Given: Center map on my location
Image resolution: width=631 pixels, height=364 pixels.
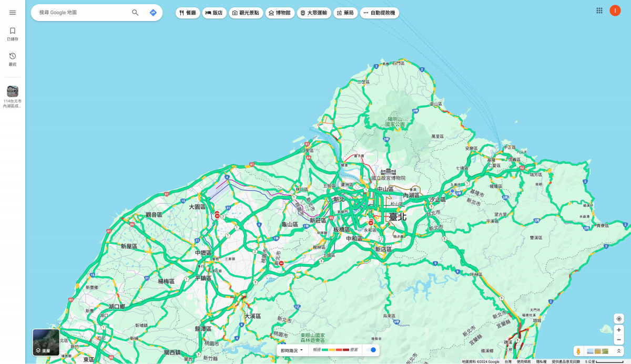Looking at the screenshot, I should click(x=619, y=319).
